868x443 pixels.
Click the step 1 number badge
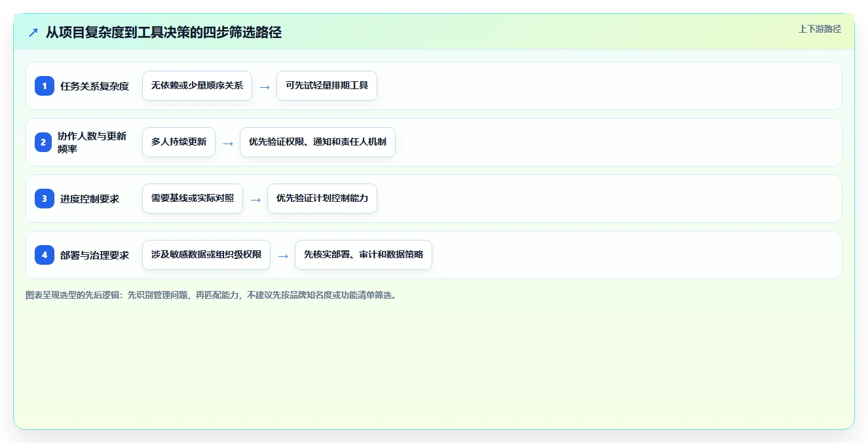click(45, 86)
